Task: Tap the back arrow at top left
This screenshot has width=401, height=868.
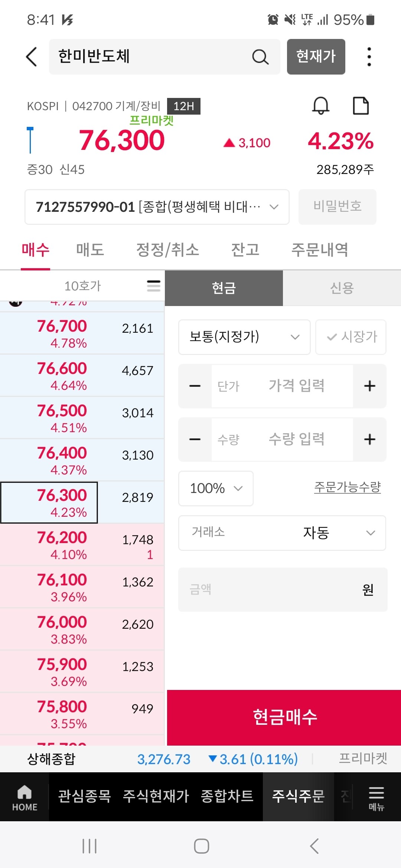Action: 32,57
